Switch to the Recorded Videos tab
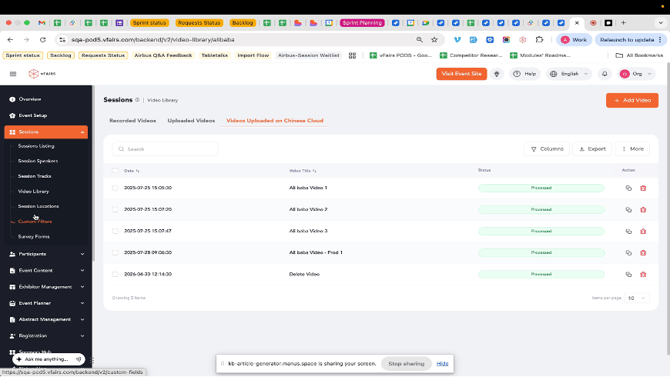The width and height of the screenshot is (670, 377). (132, 121)
